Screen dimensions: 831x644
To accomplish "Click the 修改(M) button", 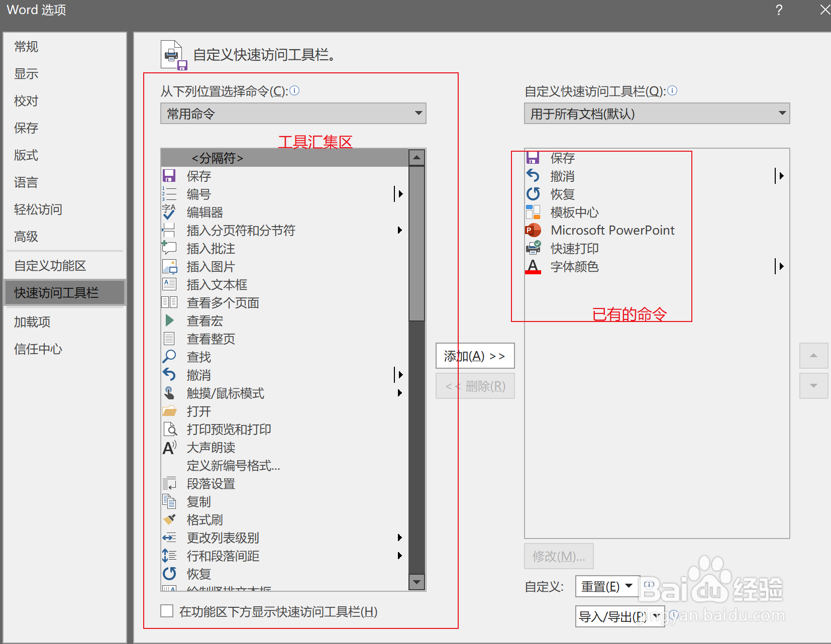I will pyautogui.click(x=558, y=556).
